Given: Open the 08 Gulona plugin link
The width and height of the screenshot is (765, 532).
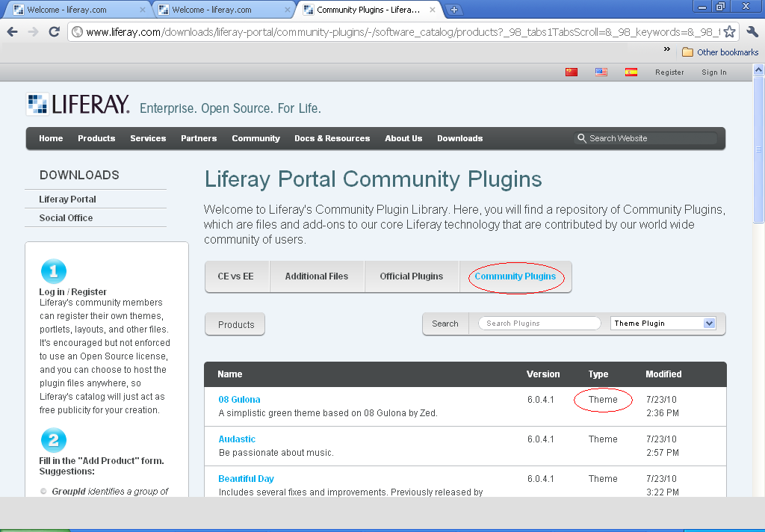Looking at the screenshot, I should tap(239, 399).
